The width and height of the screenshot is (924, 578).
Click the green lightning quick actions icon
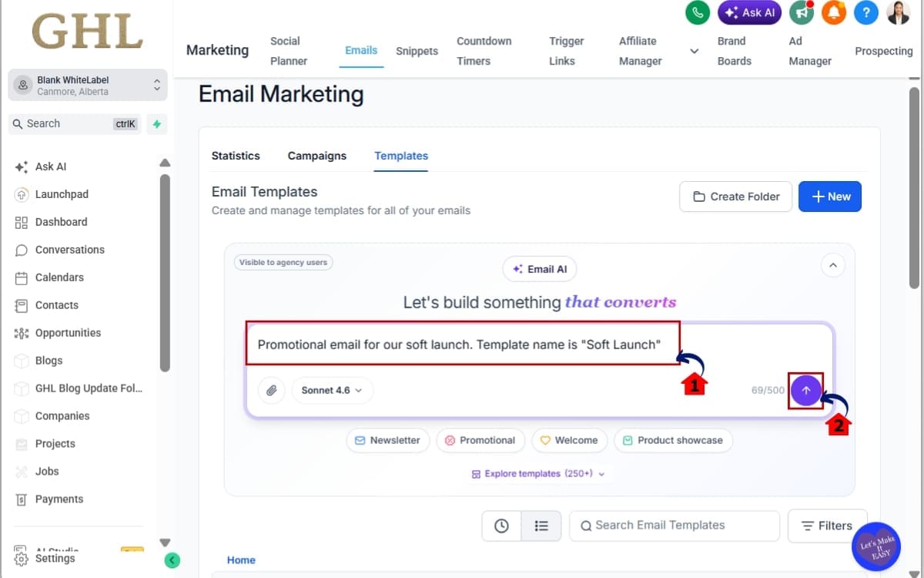click(x=156, y=123)
